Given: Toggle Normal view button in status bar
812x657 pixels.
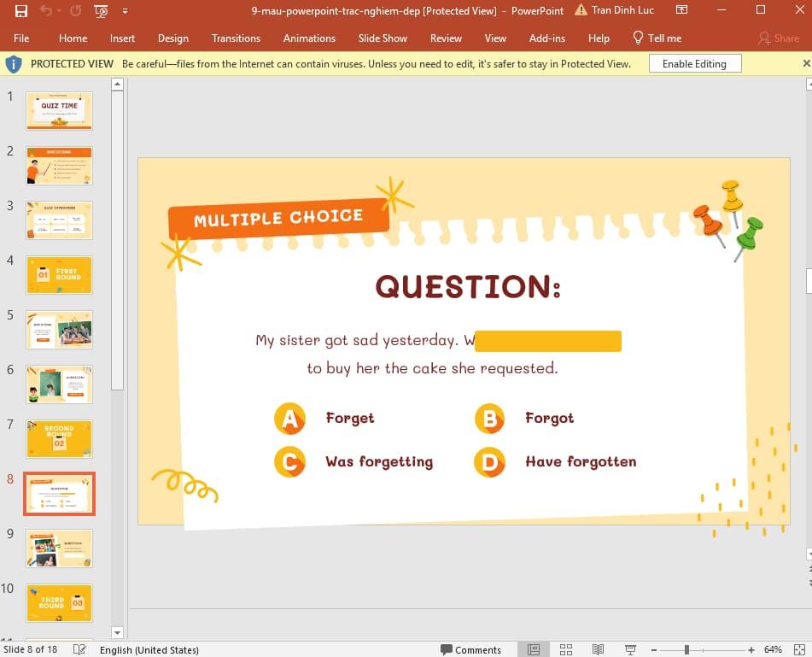Looking at the screenshot, I should (534, 649).
